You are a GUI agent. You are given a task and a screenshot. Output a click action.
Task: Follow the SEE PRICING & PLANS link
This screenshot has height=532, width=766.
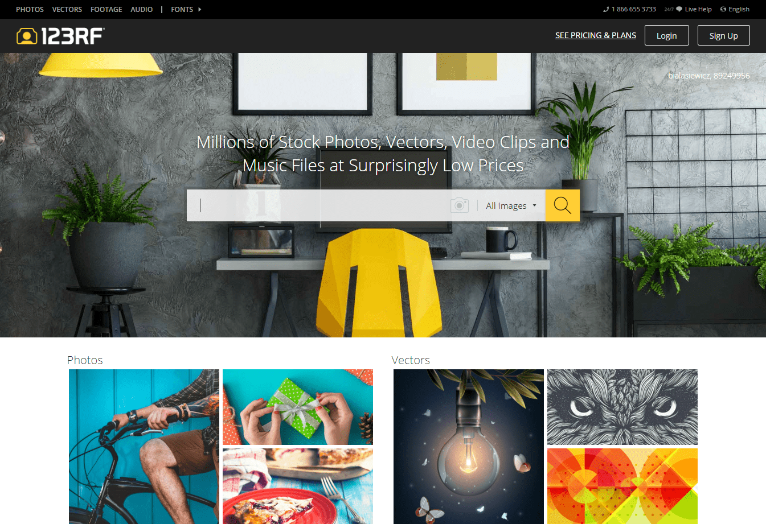[596, 35]
